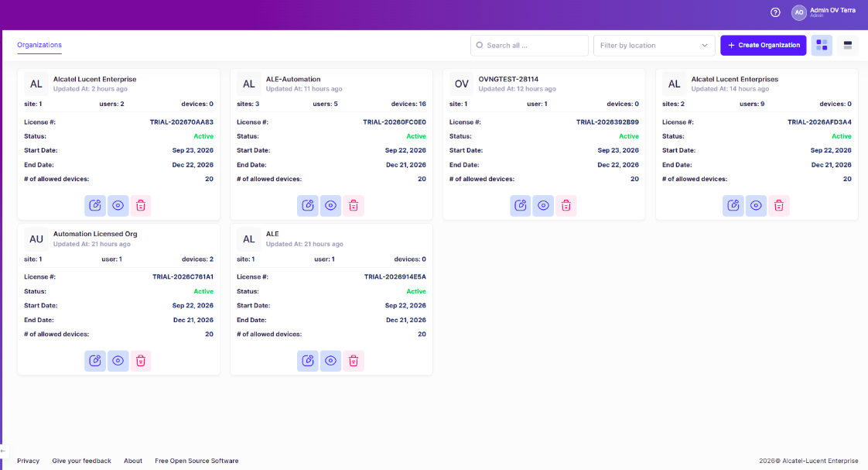The image size is (868, 470).
Task: Delete the ALE organization card
Action: [x=354, y=361]
